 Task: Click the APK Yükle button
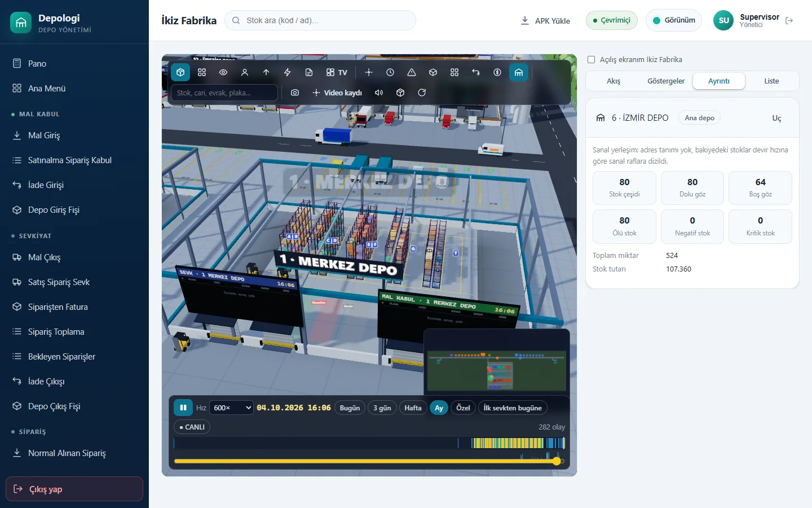[x=545, y=20]
